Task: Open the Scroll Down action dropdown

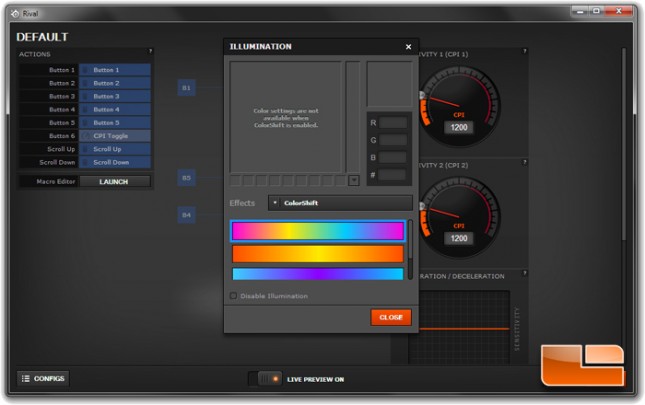Action: click(115, 162)
